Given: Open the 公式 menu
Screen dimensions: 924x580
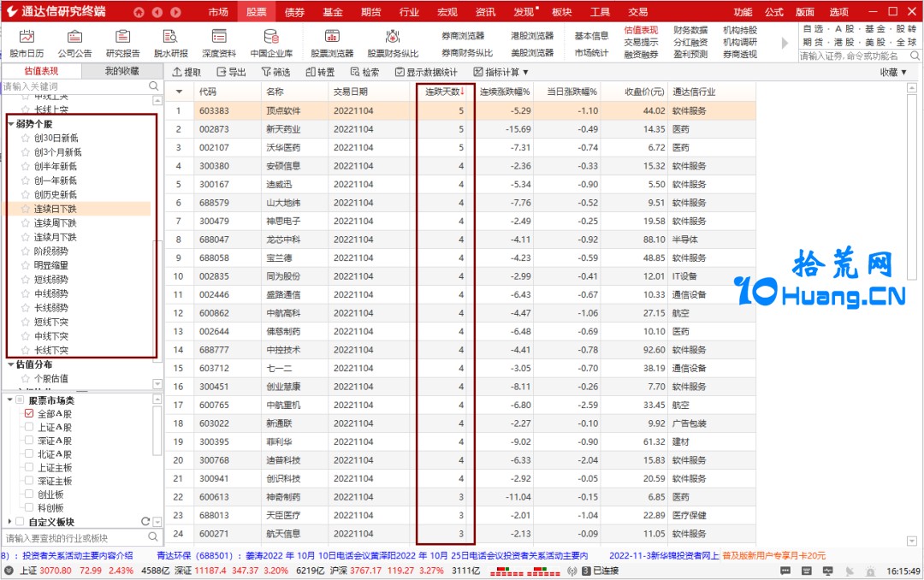Looking at the screenshot, I should coord(773,12).
